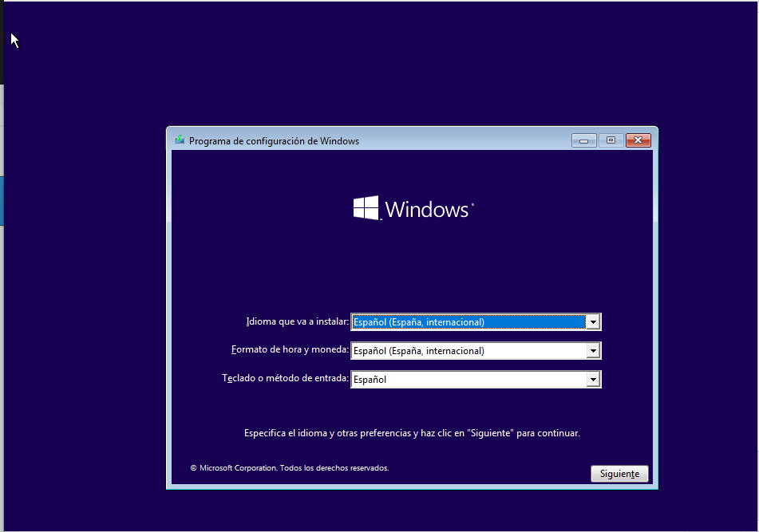The image size is (759, 532).
Task: Click the 'Programa de configuración de Windows' title text
Action: pyautogui.click(x=274, y=141)
